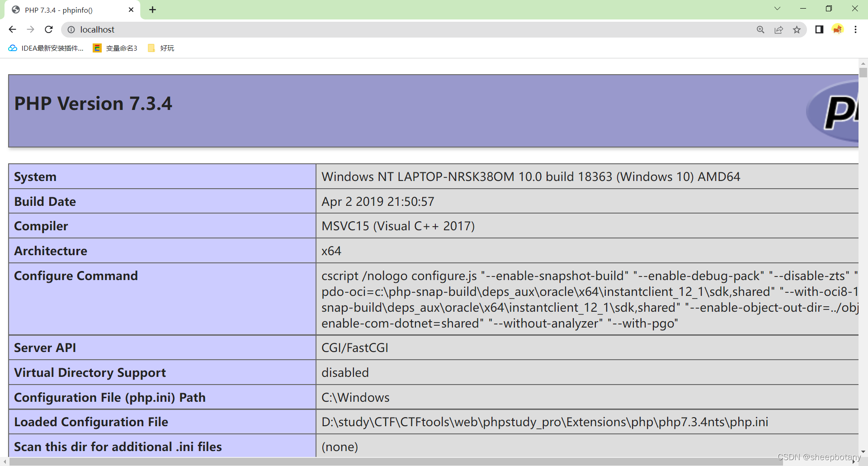The image size is (868, 466).
Task: Open the zoom magnifier in address bar
Action: coord(760,29)
